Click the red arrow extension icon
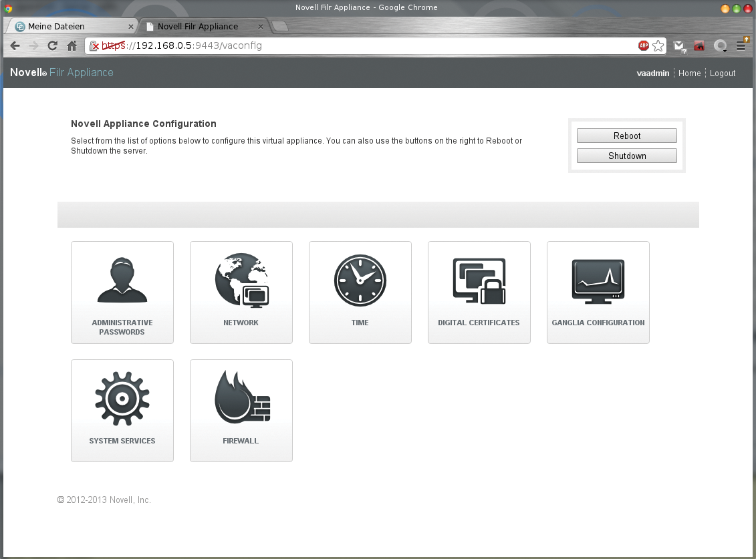The width and height of the screenshot is (756, 559). pos(699,45)
